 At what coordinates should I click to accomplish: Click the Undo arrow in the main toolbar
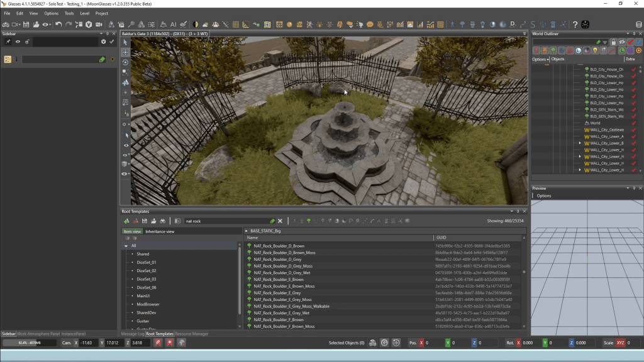coord(58,25)
